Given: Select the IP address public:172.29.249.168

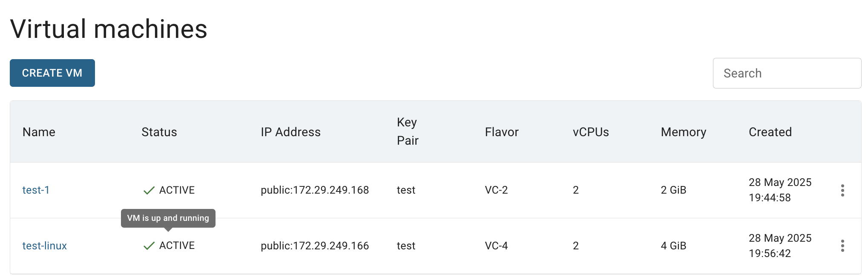Looking at the screenshot, I should pos(315,190).
